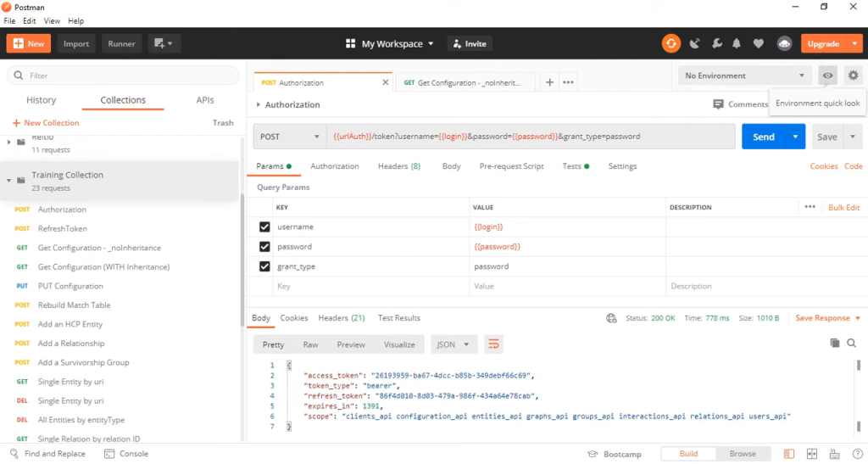
Task: Click the Cookies link
Action: tap(824, 166)
